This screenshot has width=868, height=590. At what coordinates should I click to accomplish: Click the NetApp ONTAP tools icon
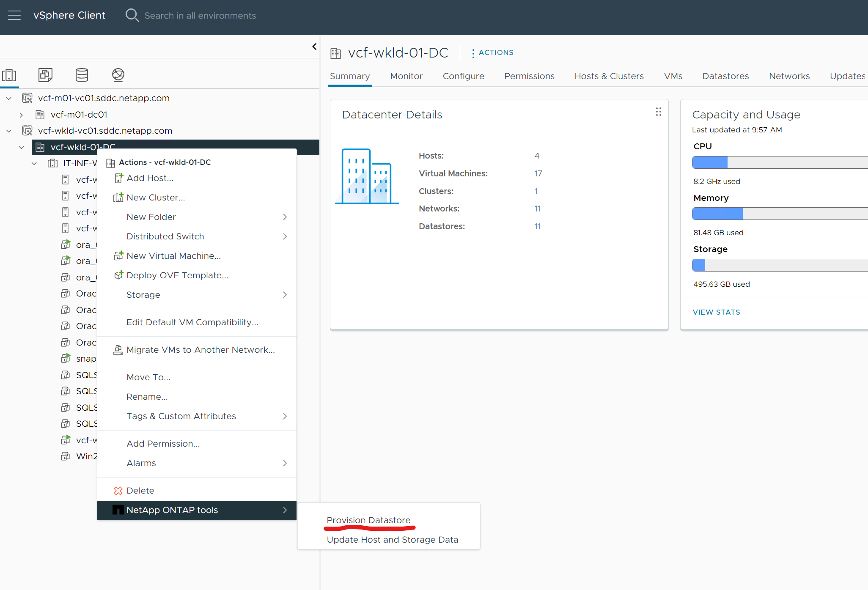tap(117, 510)
